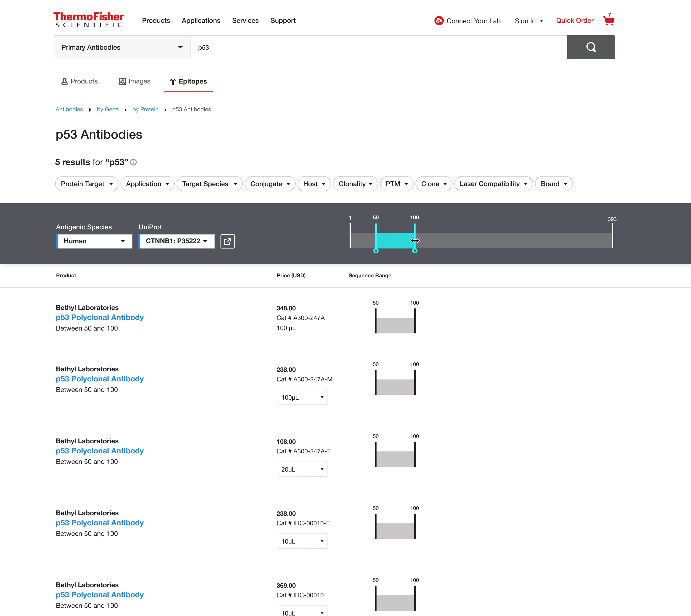
Task: Click the flask icon on Products tab
Action: point(64,82)
